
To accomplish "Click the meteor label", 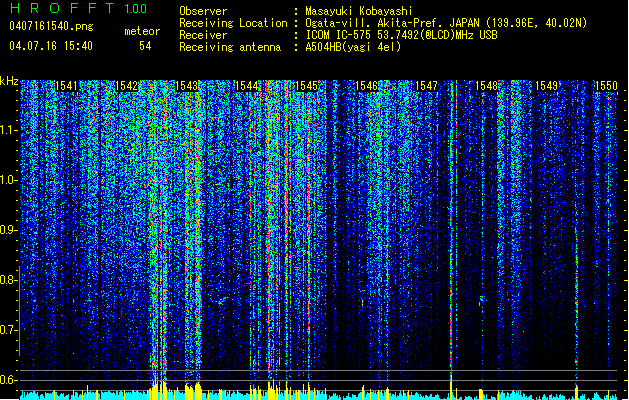I will tap(142, 31).
